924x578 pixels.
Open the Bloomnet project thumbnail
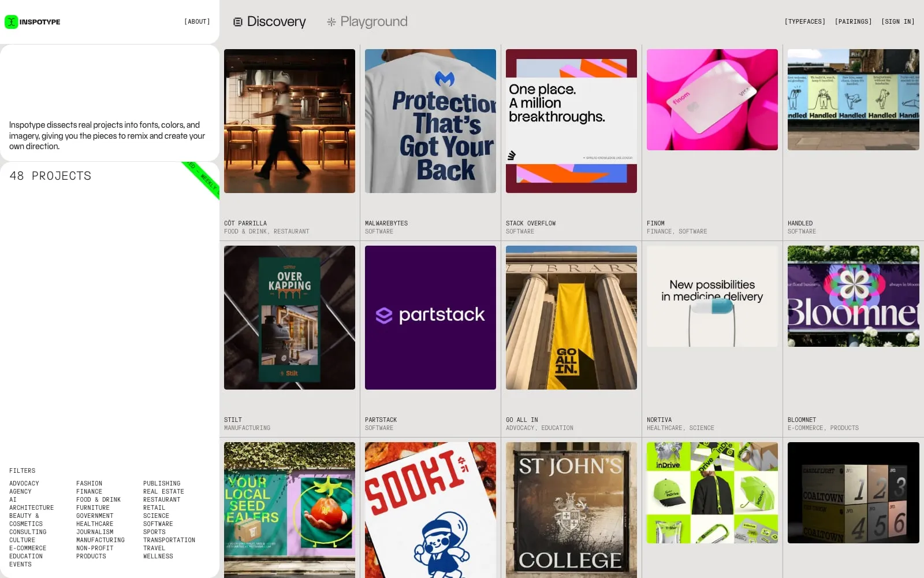coord(853,296)
